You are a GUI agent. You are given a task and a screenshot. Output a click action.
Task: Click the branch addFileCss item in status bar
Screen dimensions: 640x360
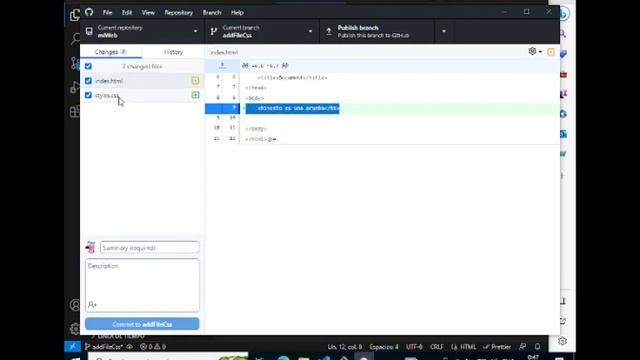point(103,347)
